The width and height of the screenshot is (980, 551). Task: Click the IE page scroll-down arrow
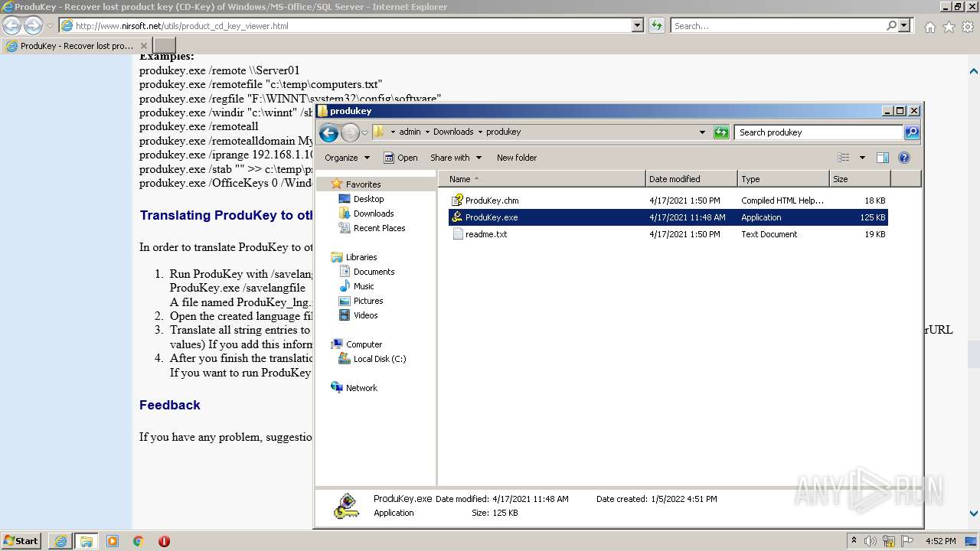coord(974,514)
